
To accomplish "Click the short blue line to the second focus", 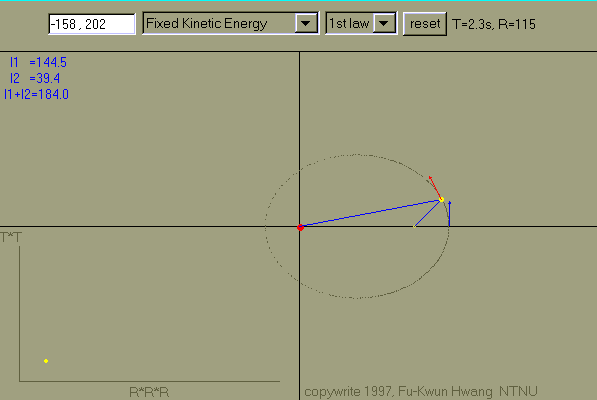I will pyautogui.click(x=428, y=213).
